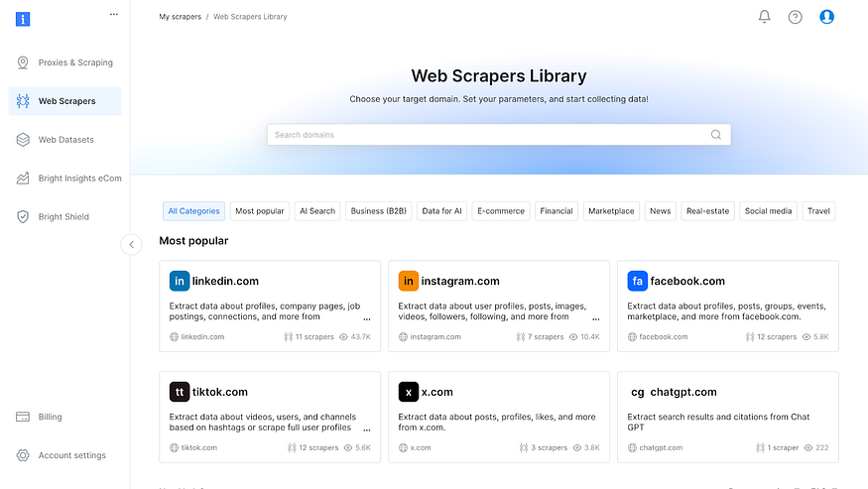Screen dimensions: 868x489
Task: Filter by E-commerce category
Action: tap(501, 211)
